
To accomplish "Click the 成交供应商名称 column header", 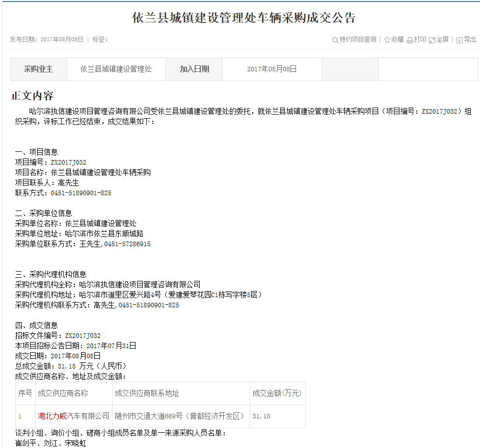I will (x=74, y=393).
